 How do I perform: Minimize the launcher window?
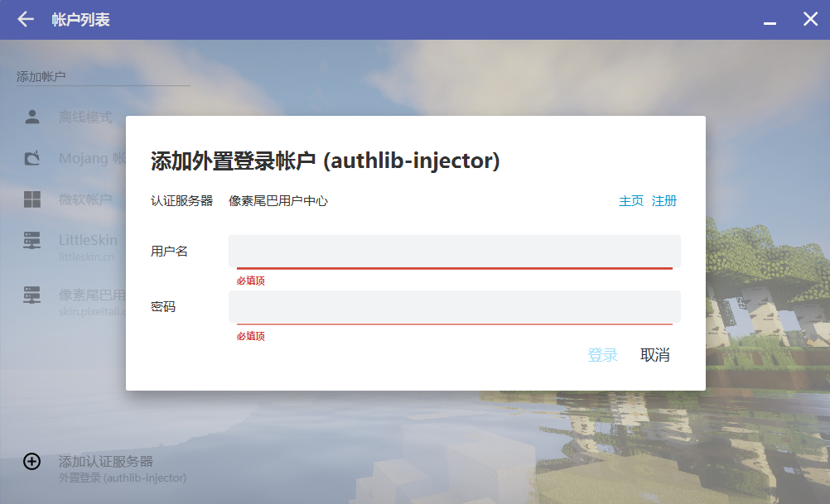tap(770, 20)
